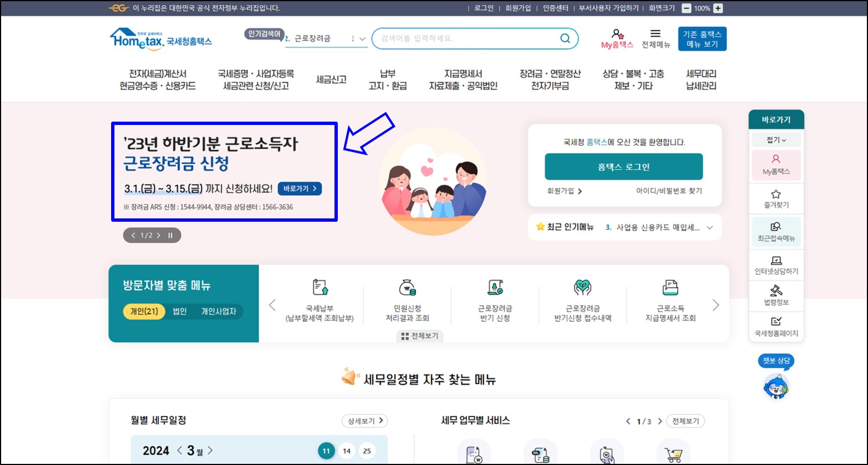The width and height of the screenshot is (868, 465).
Task: Click 로그인 in top bar
Action: pyautogui.click(x=484, y=8)
